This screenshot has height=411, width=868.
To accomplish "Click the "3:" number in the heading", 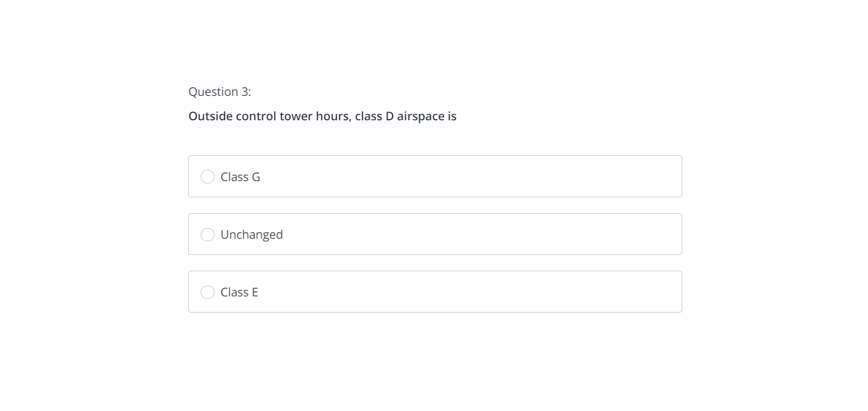I will coord(245,91).
